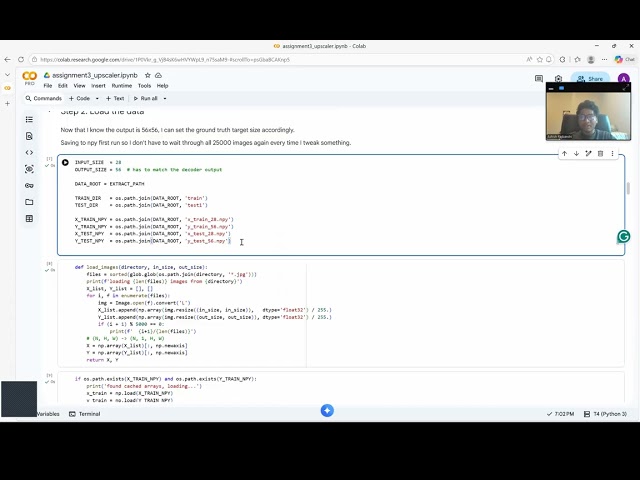The width and height of the screenshot is (640, 480).
Task: Open the Variables panel
Action: 48,414
